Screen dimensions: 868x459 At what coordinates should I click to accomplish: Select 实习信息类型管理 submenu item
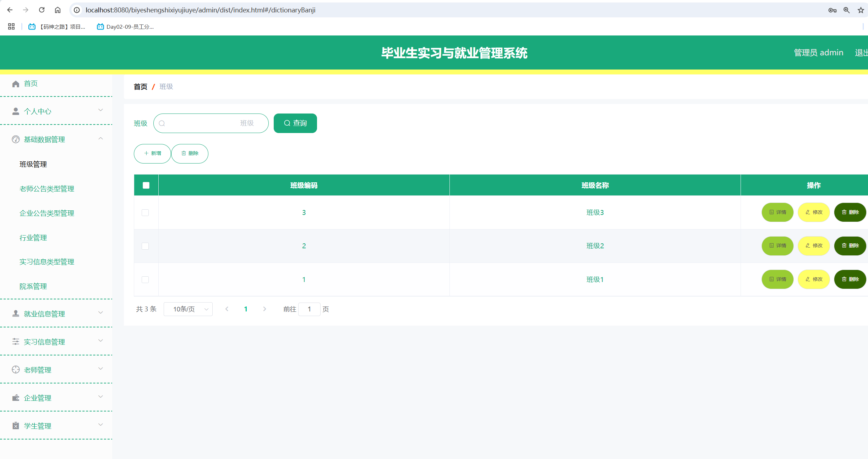click(47, 262)
